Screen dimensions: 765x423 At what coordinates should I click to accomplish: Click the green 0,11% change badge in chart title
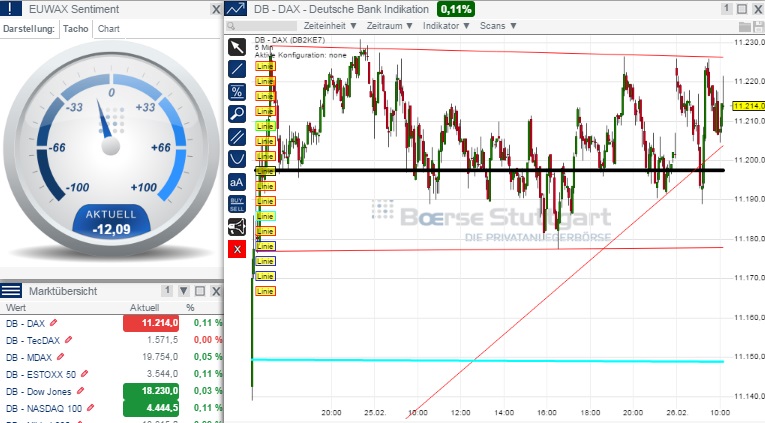456,9
